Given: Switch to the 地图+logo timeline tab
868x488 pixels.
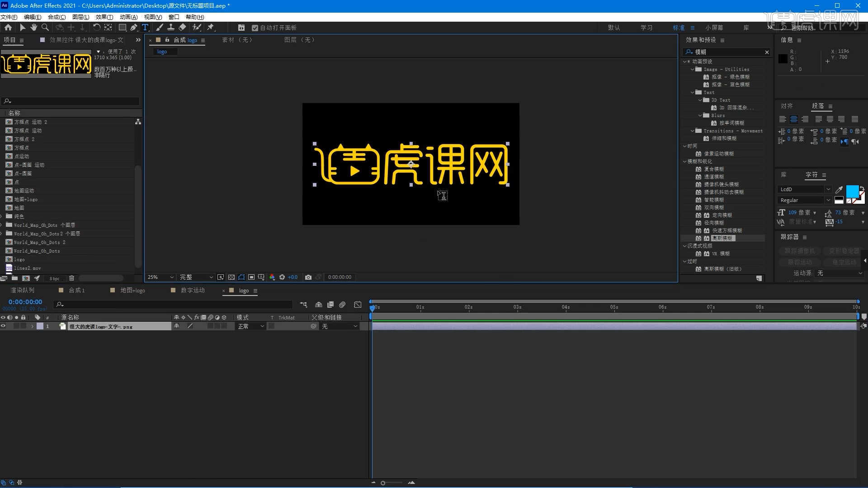Looking at the screenshot, I should tap(132, 291).
